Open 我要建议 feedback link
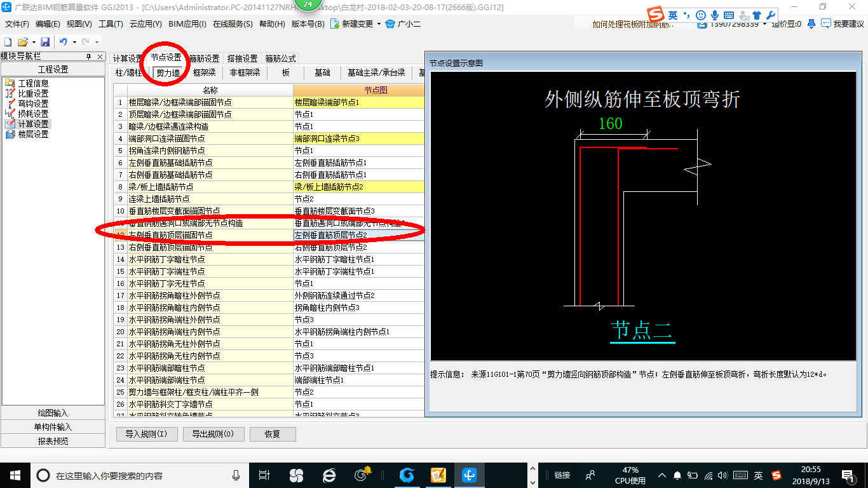The width and height of the screenshot is (868, 488). [843, 24]
